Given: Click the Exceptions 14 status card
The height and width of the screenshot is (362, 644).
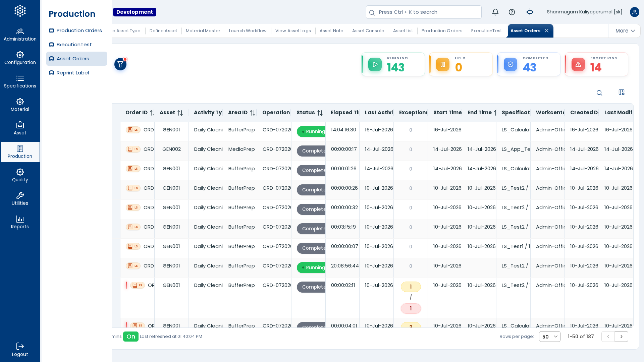Looking at the screenshot, I should click(x=596, y=64).
